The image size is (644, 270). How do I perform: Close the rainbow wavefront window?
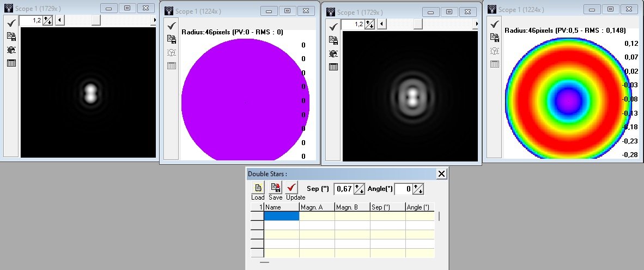pos(629,9)
